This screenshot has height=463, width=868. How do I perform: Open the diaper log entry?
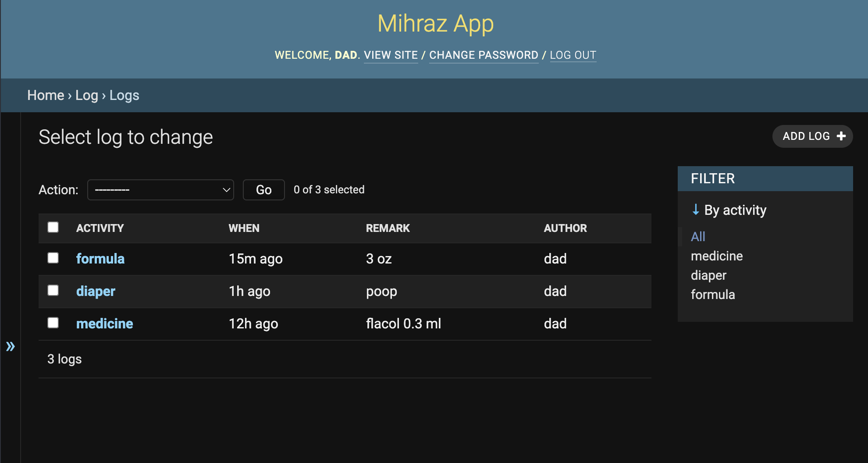click(96, 291)
